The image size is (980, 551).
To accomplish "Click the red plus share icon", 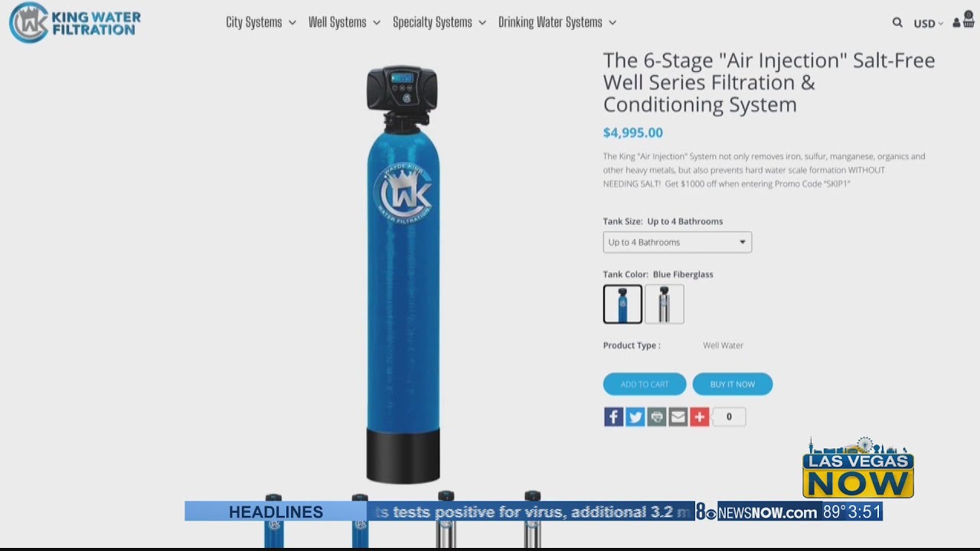I will tap(699, 416).
